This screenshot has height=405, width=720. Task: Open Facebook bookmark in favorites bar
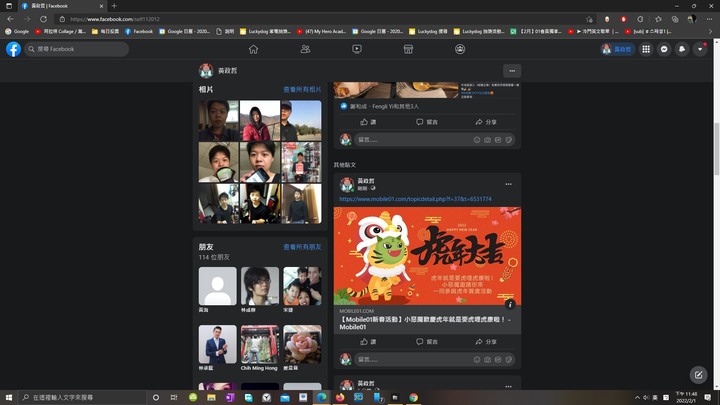click(139, 31)
